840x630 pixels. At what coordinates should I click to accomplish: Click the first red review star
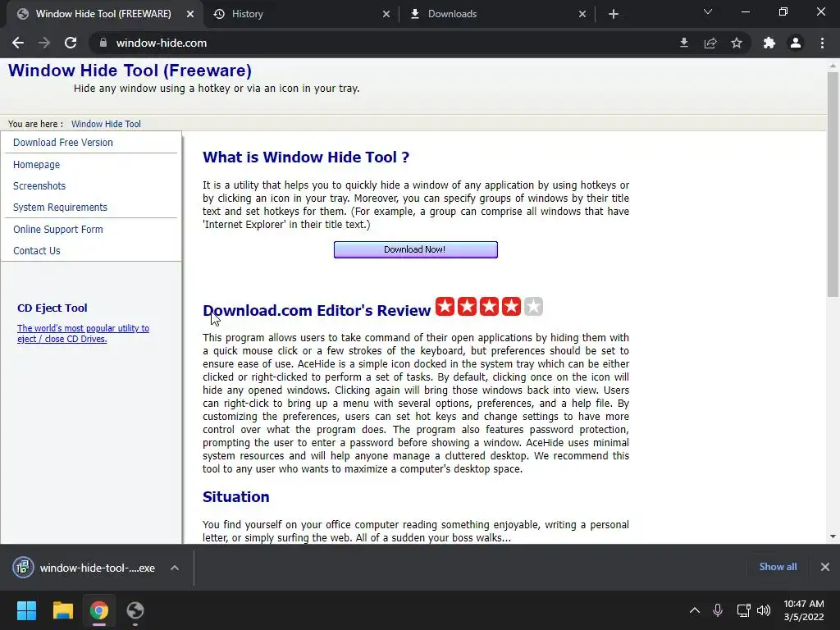[445, 307]
